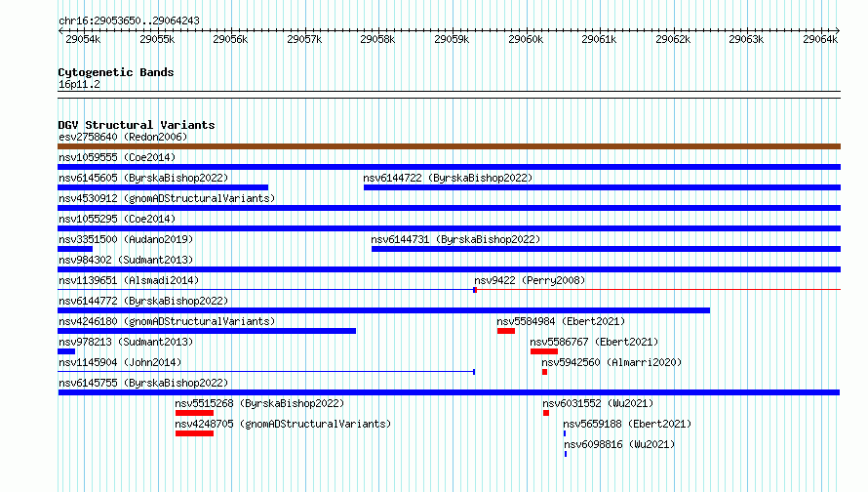Select the nsv3351500 (Audano2019) label
This screenshot has height=492, width=868.
pyautogui.click(x=126, y=239)
